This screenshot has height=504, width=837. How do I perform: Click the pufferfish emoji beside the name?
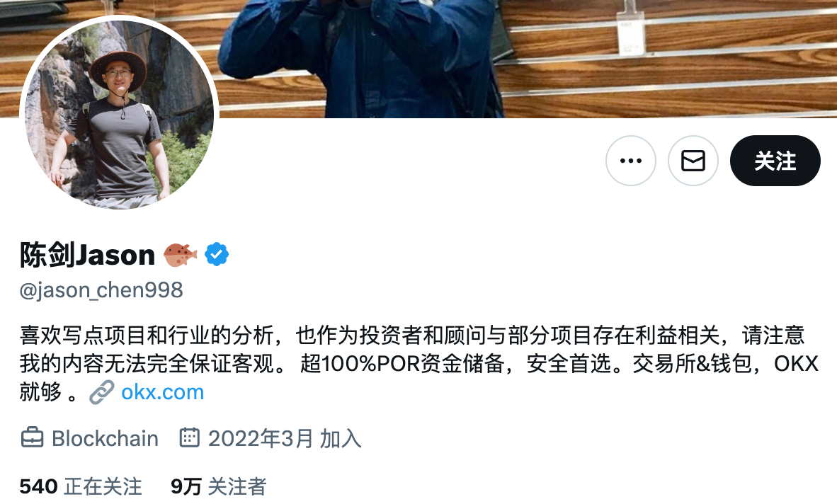click(x=180, y=254)
